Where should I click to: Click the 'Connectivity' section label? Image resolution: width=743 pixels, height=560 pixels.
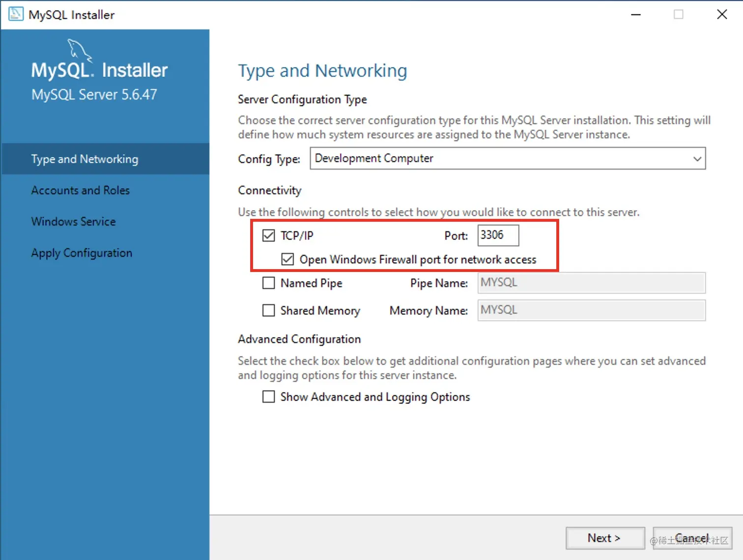pyautogui.click(x=269, y=191)
